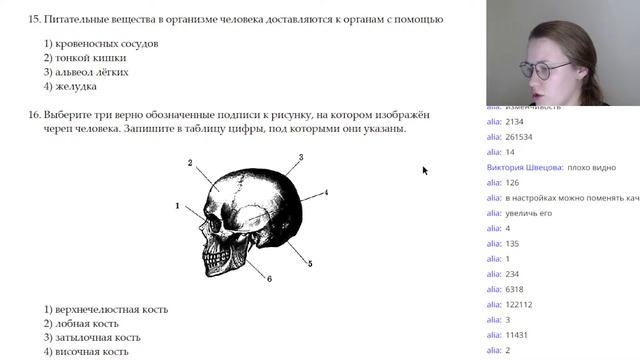Click chat message «2134»
The image size is (640, 360).
pos(514,122)
